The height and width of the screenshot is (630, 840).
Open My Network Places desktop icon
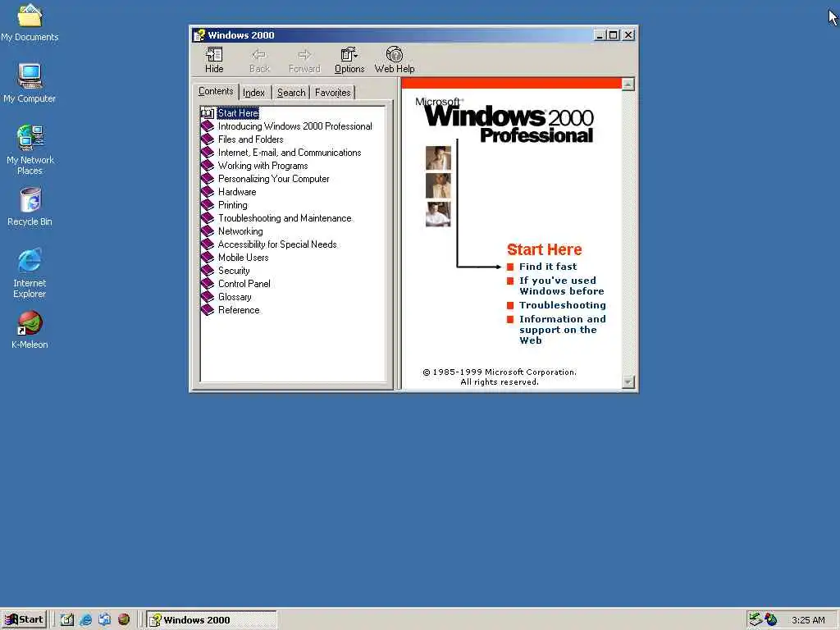30,150
